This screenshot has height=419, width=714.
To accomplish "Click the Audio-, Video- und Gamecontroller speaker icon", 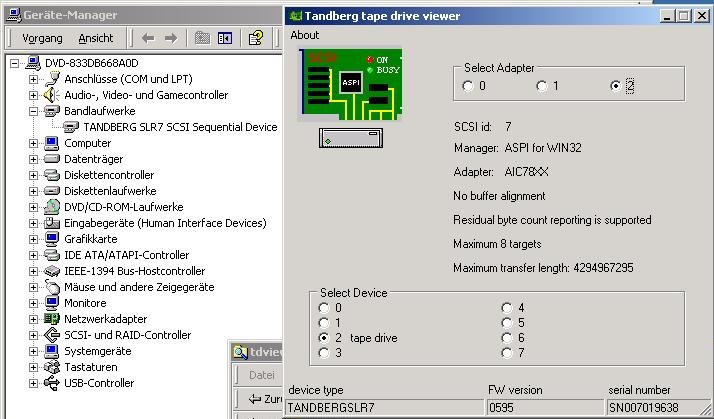I will [51, 95].
